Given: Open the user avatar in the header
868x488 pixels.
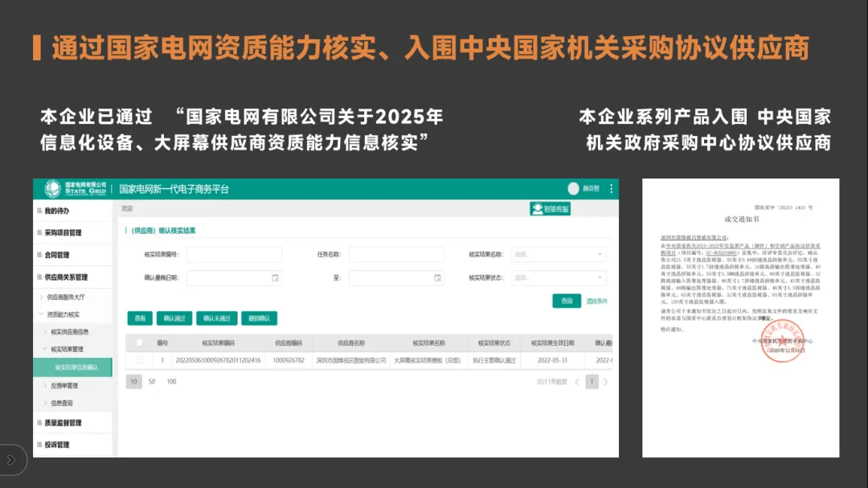Looking at the screenshot, I should pyautogui.click(x=574, y=189).
